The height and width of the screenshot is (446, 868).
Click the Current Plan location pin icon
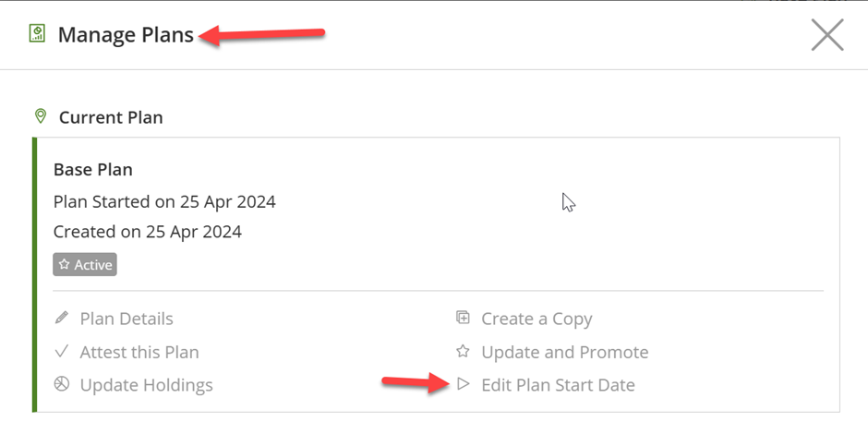point(41,116)
